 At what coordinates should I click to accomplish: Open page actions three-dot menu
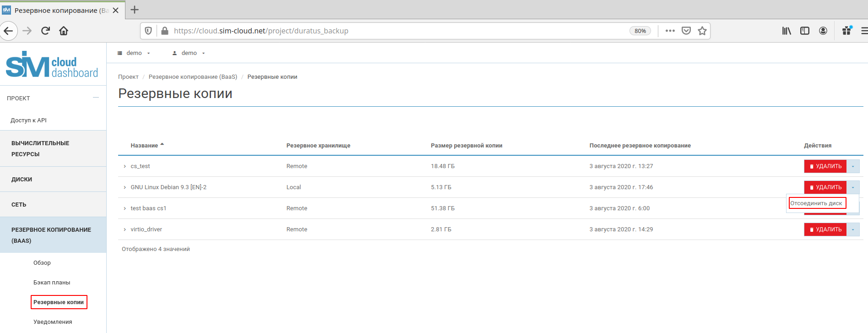click(670, 31)
